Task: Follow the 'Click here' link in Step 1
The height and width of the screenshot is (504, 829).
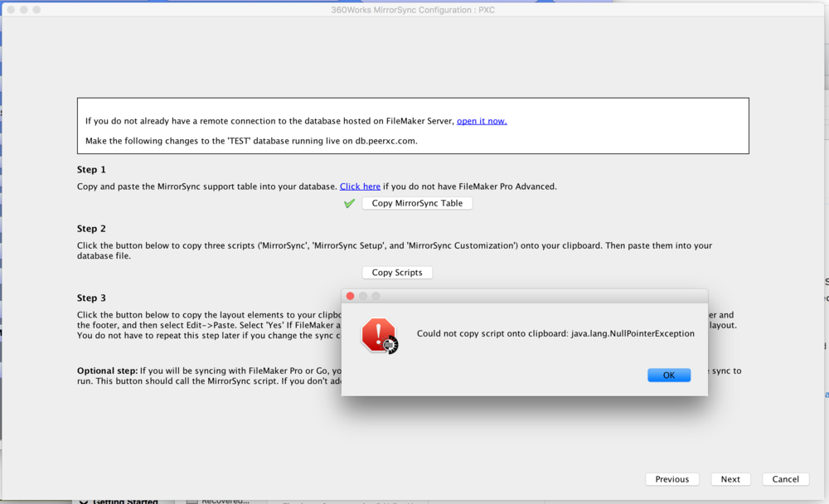Action: (x=360, y=187)
